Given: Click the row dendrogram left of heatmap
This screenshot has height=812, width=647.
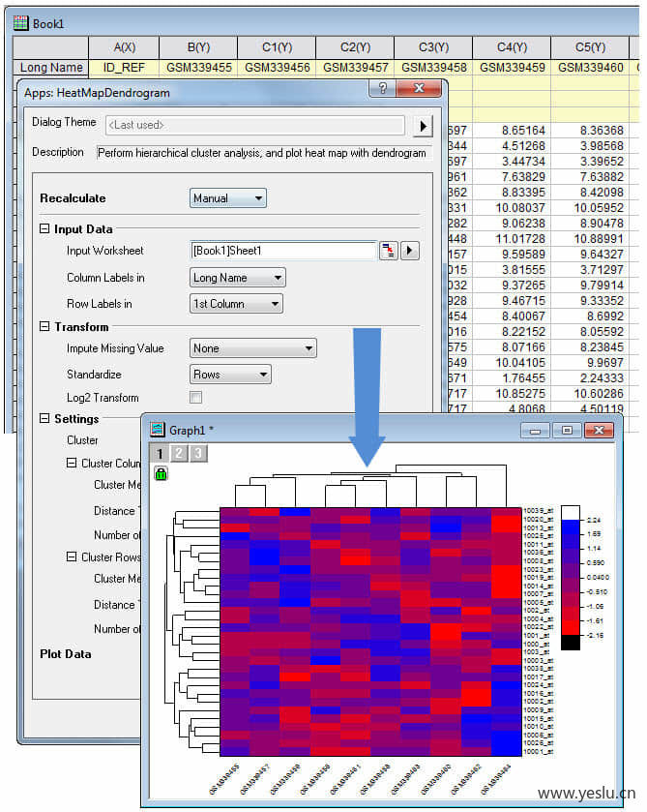Looking at the screenshot, I should click(192, 632).
